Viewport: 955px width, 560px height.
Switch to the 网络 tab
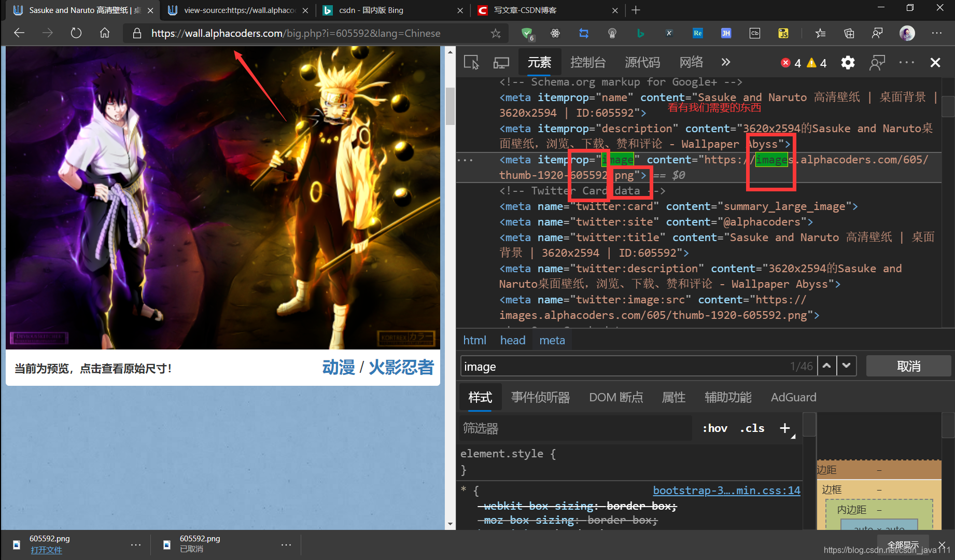tap(692, 62)
